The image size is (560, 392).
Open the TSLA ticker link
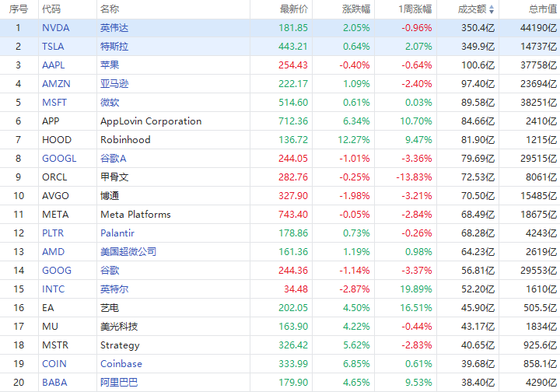[53, 47]
